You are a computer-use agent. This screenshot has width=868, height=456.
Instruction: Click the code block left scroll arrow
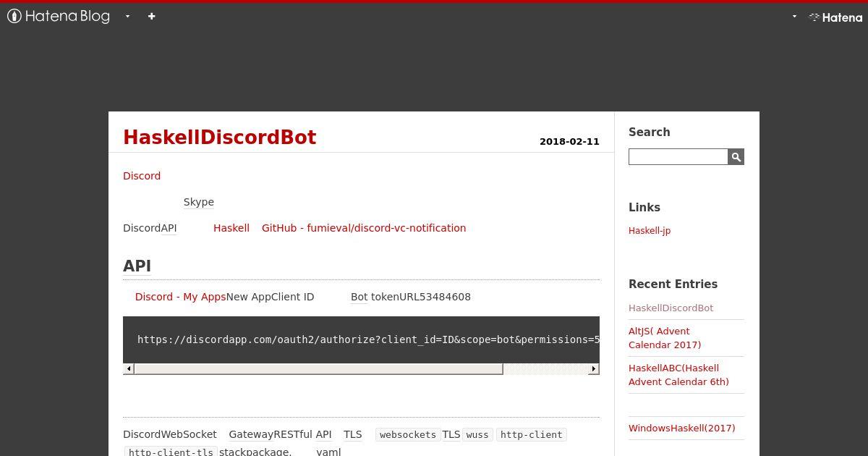coord(129,368)
